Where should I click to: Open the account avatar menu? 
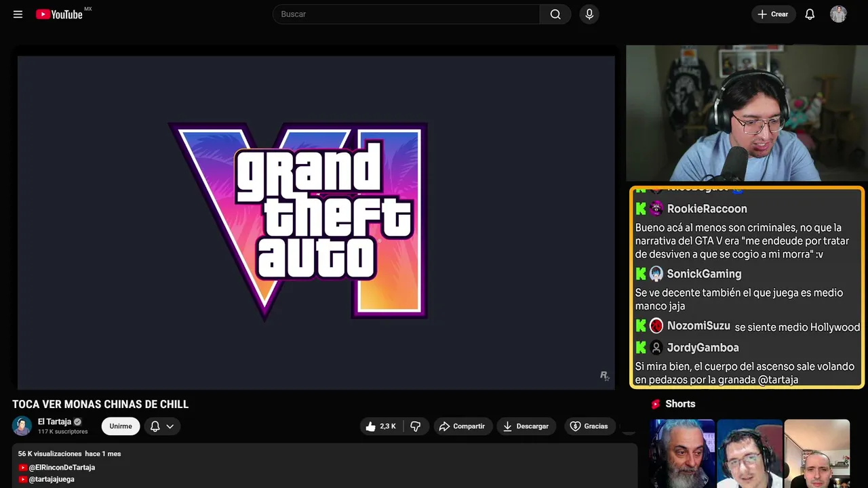(838, 14)
